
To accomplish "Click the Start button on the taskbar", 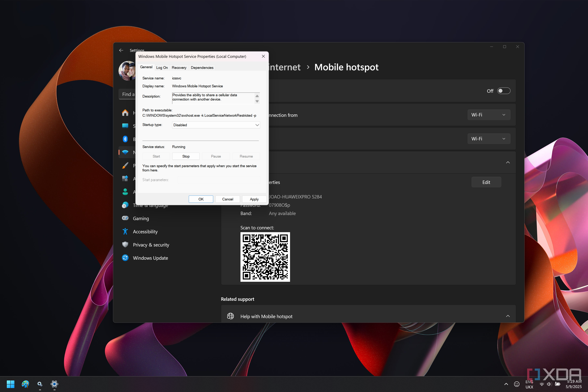I will [x=10, y=384].
